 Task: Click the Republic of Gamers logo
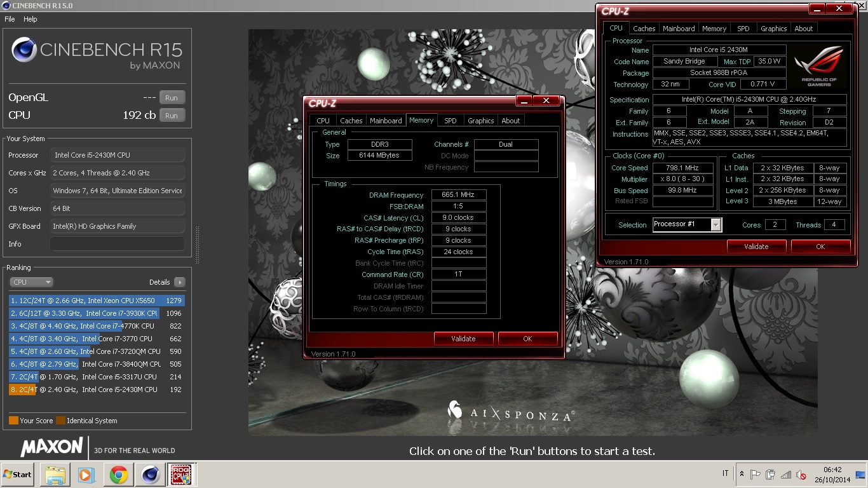coord(820,65)
